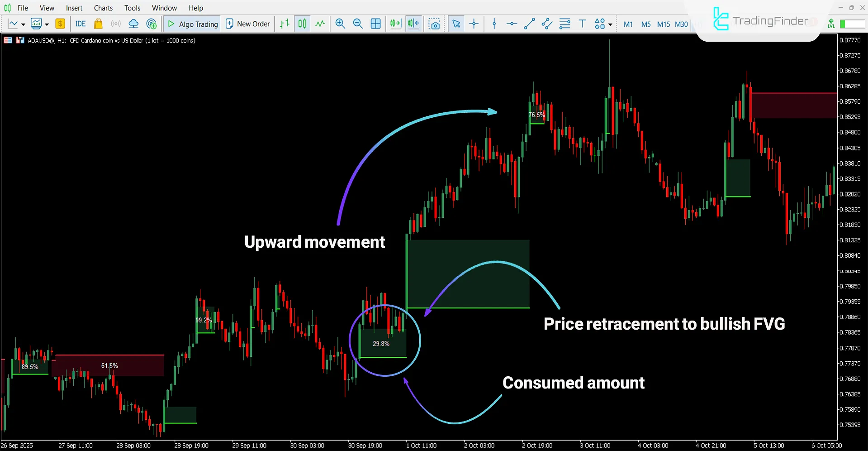Select the Fibonacci retracement tool

coord(564,24)
